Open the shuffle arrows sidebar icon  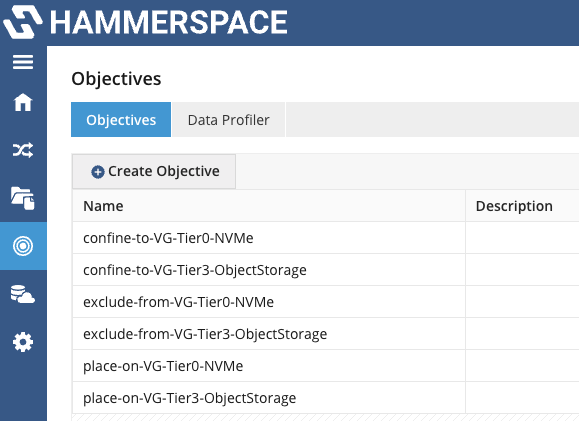pos(23,150)
